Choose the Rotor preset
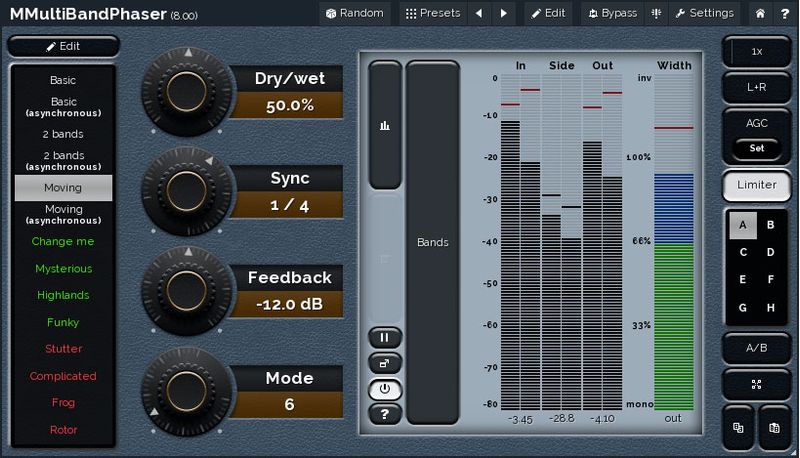The width and height of the screenshot is (800, 458). click(63, 429)
